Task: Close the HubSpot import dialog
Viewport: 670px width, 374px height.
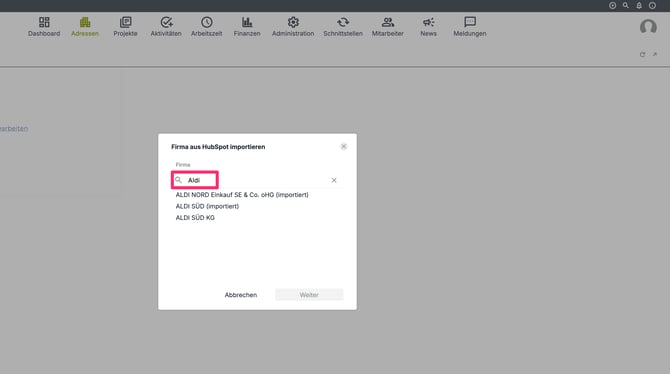Action: pos(344,147)
